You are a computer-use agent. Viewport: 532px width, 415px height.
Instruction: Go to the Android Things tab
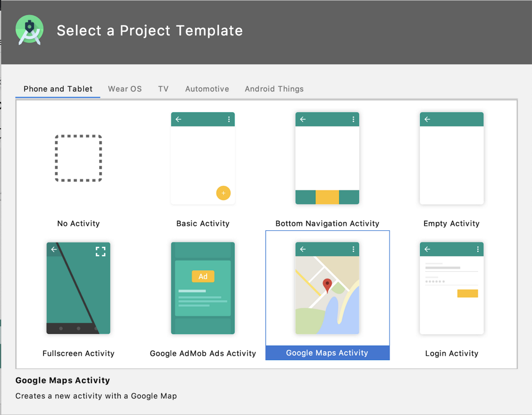click(274, 89)
